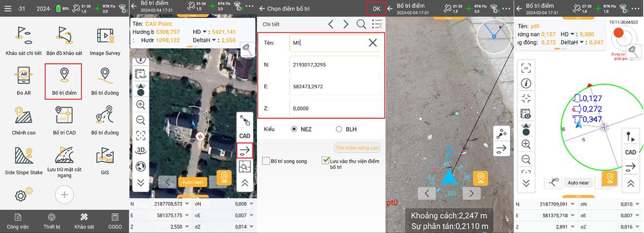Clear the Tên field with X icon

click(x=372, y=42)
